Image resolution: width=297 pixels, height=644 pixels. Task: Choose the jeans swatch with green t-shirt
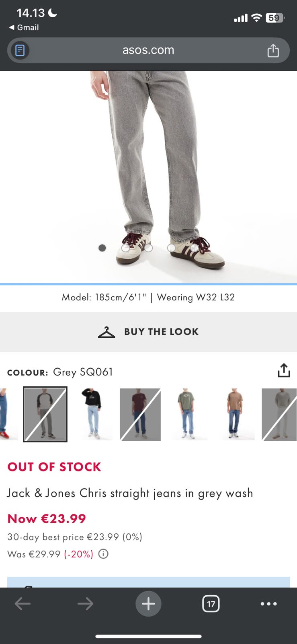pos(187,414)
